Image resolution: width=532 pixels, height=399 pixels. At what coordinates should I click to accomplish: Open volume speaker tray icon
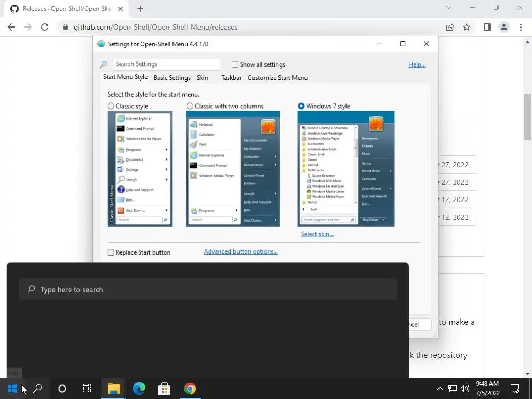(x=465, y=389)
